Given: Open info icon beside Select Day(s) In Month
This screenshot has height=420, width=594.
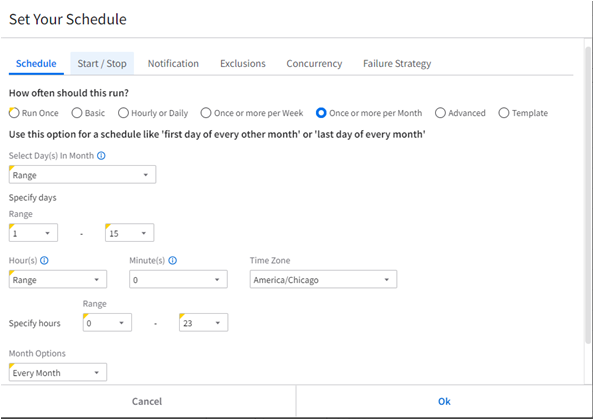Looking at the screenshot, I should [x=101, y=156].
